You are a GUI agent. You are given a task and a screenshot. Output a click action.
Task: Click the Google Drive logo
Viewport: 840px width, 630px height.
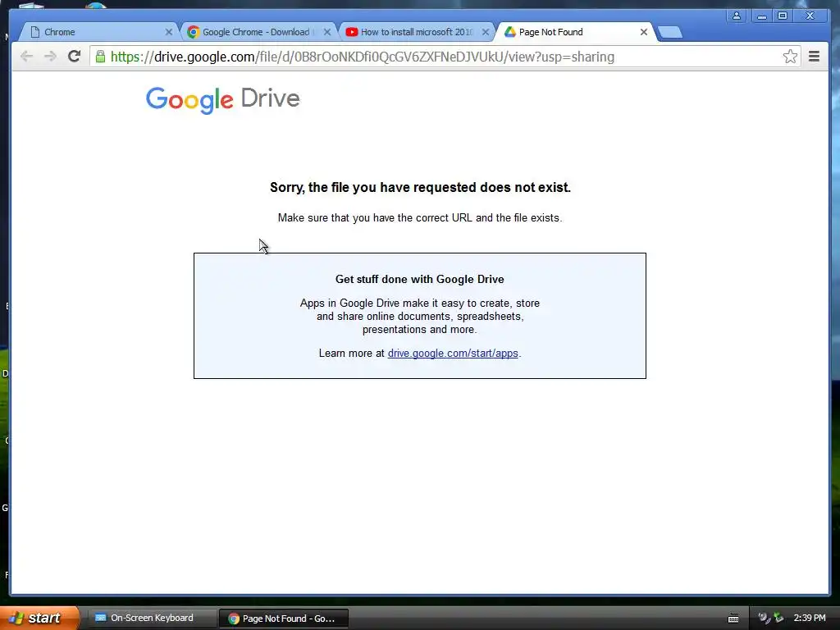[223, 99]
